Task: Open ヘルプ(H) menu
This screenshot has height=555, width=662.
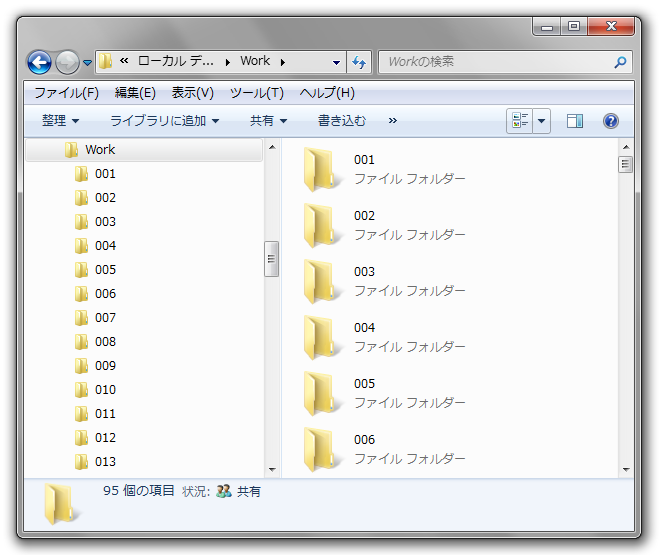Action: pyautogui.click(x=327, y=93)
